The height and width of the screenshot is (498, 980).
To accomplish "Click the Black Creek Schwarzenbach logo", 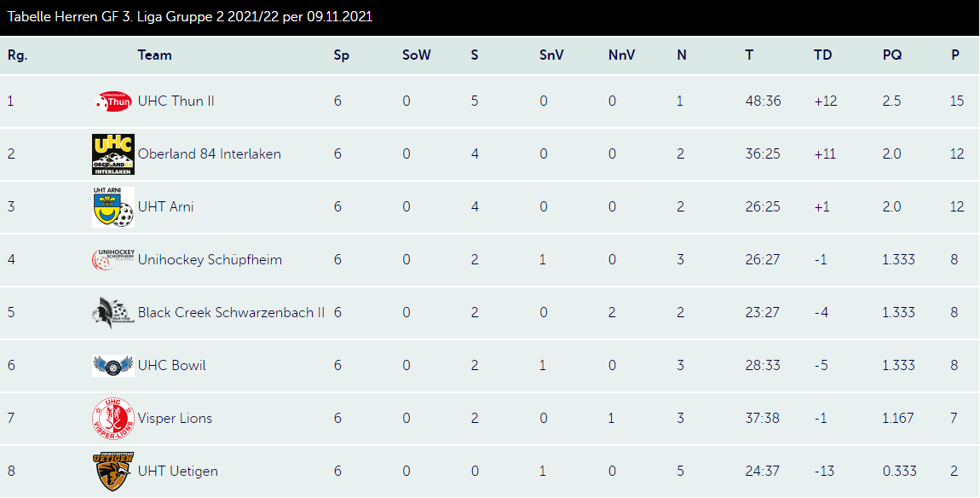I will point(113,312).
